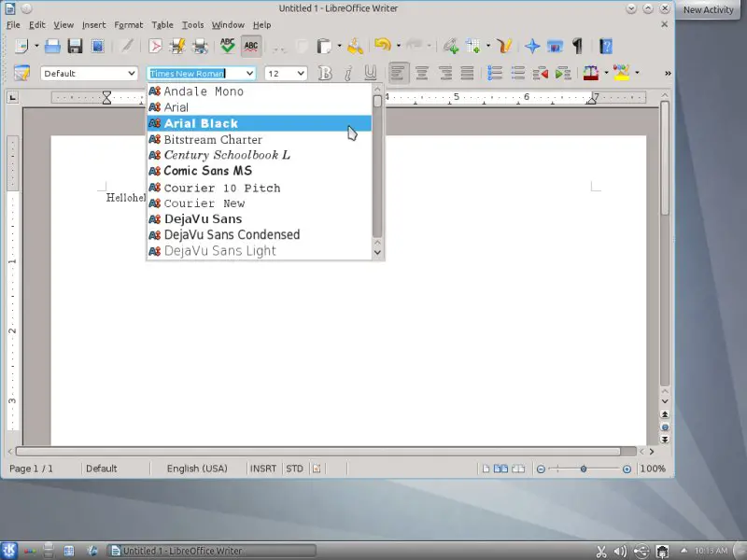Open New document dropdown arrow
This screenshot has height=560, width=747.
(36, 46)
